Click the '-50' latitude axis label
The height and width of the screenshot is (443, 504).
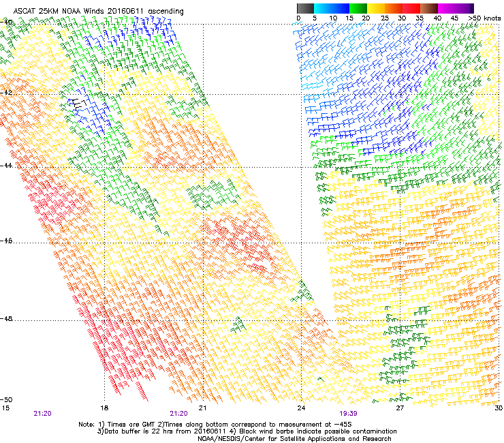pos(6,399)
